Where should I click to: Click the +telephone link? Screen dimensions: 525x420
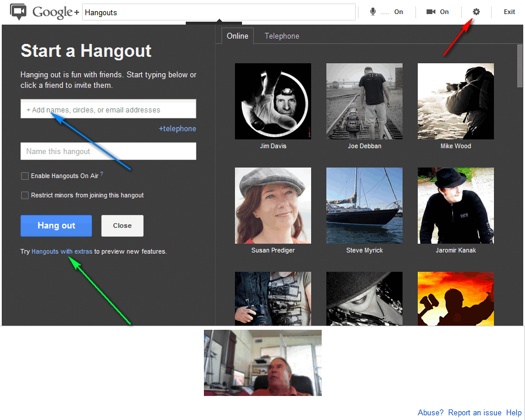177,129
